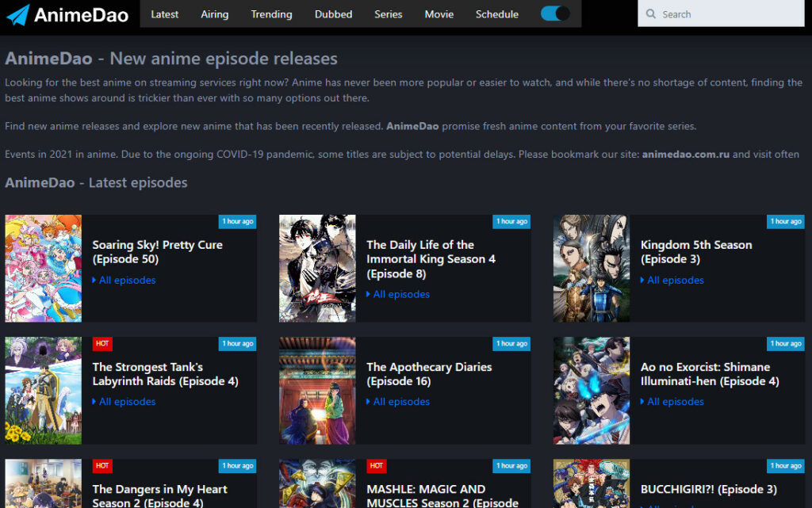Click 1 hour ago badge on BUCCHIGIRI?! card

(x=786, y=465)
